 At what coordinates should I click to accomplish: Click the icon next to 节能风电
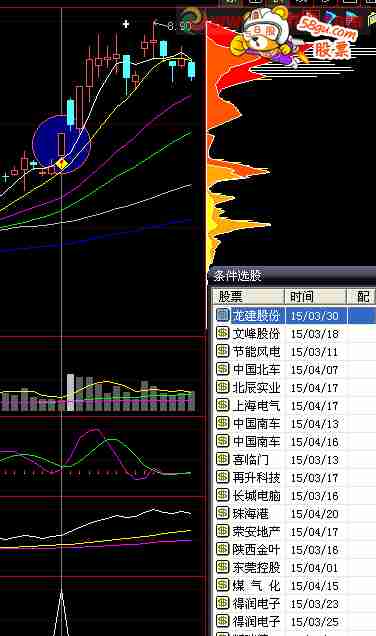[222, 351]
